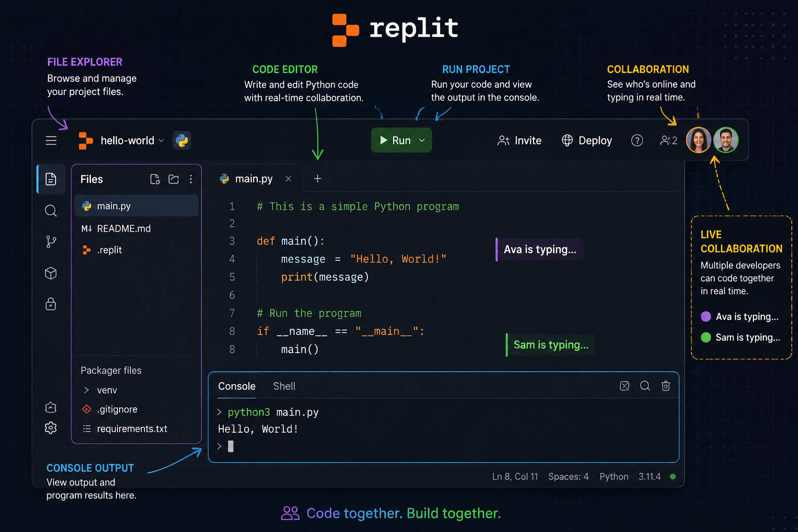Open the Settings gear icon

click(x=51, y=428)
